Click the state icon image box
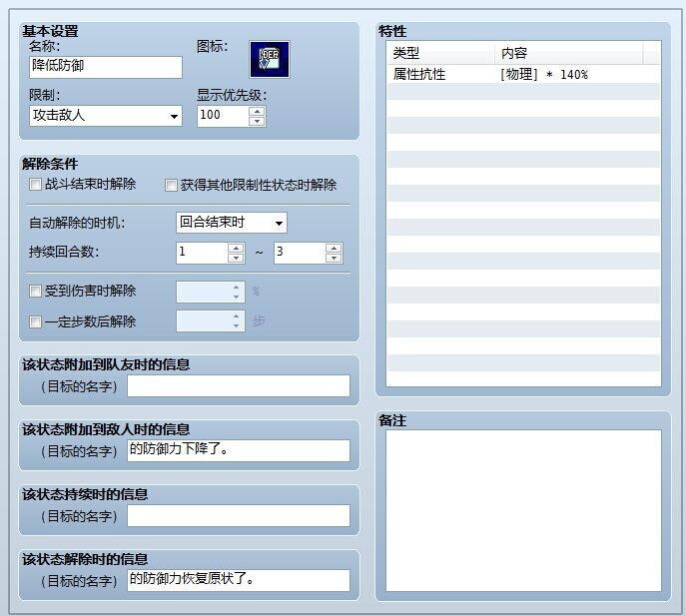Screen dimensions: 686x616 269,59
